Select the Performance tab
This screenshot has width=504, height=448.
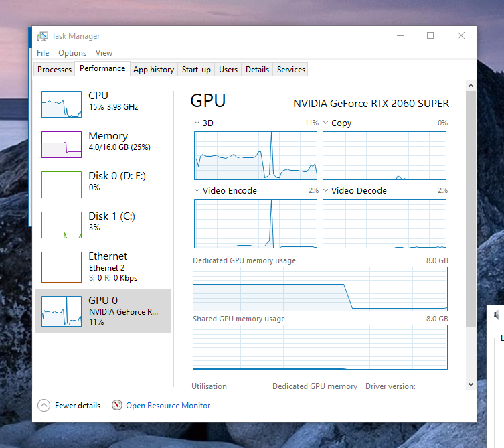point(102,68)
